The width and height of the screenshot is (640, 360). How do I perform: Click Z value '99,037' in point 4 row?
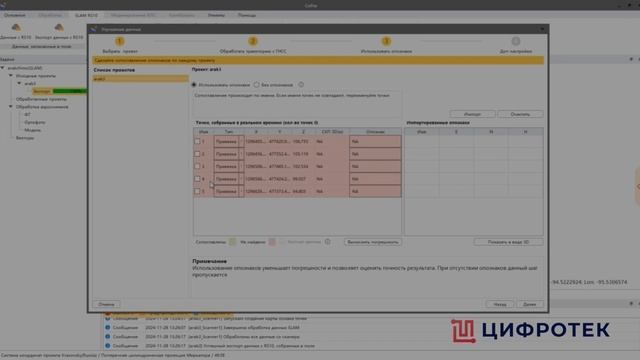pyautogui.click(x=299, y=179)
